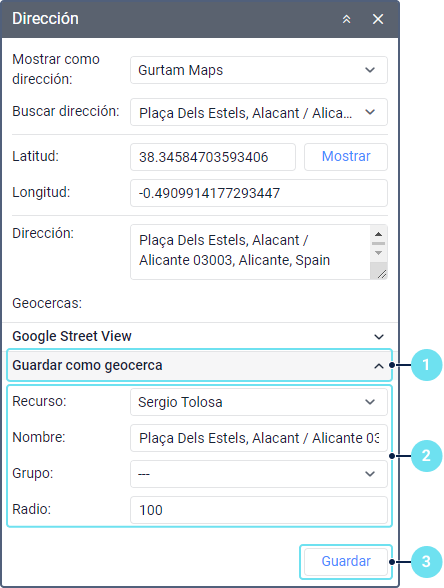
Task: Open the Recurso dropdown showing Sergio Tolosa
Action: click(x=259, y=402)
